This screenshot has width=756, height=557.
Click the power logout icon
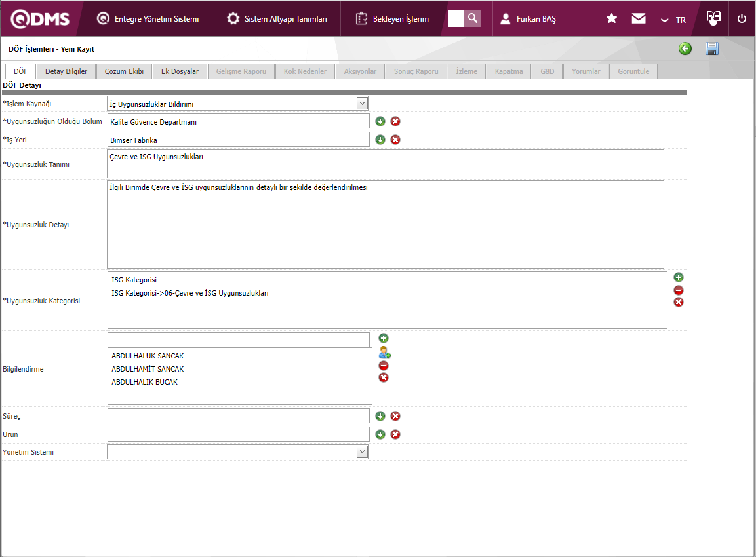tap(742, 19)
